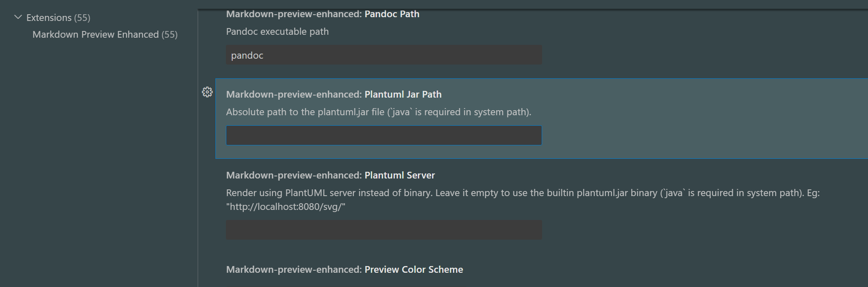Click the count badge beside Extensions
868x287 pixels.
82,18
